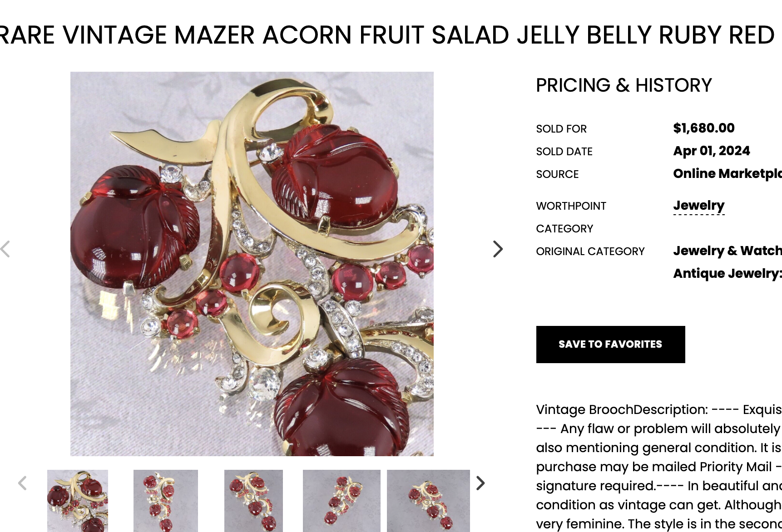Click the Antique Jewelry category text
The image size is (782, 532).
(728, 274)
